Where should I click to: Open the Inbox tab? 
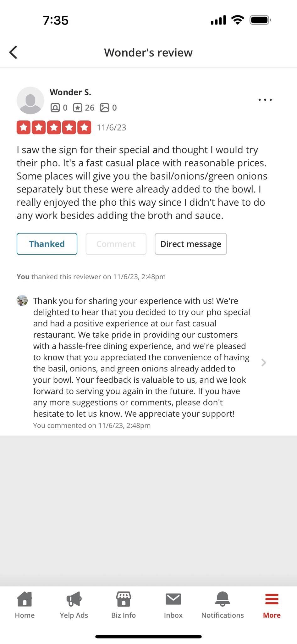click(x=173, y=605)
